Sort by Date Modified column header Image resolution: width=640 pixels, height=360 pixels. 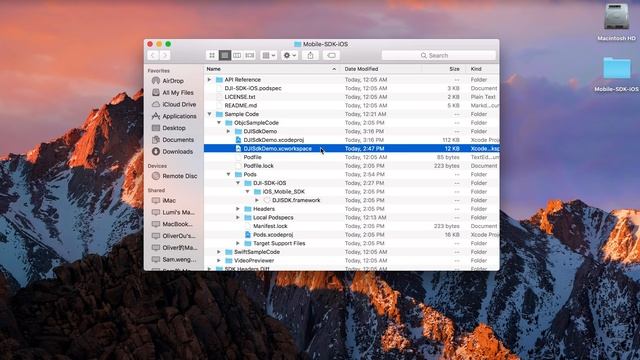[381, 69]
